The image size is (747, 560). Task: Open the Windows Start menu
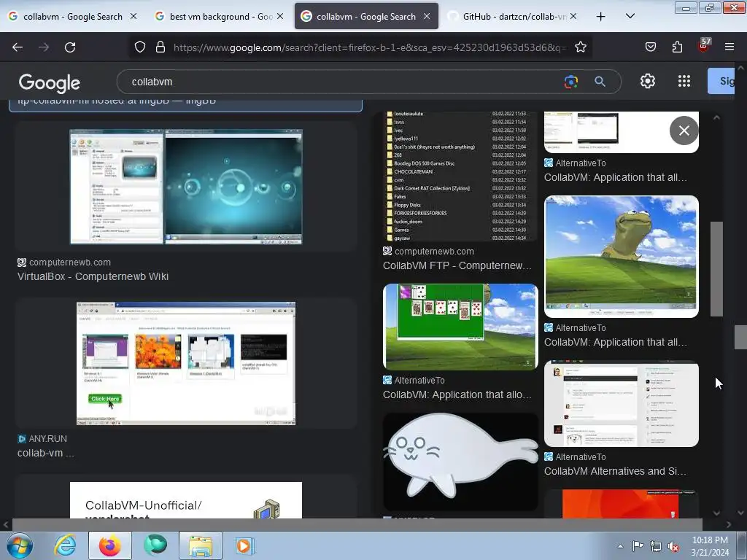click(19, 545)
